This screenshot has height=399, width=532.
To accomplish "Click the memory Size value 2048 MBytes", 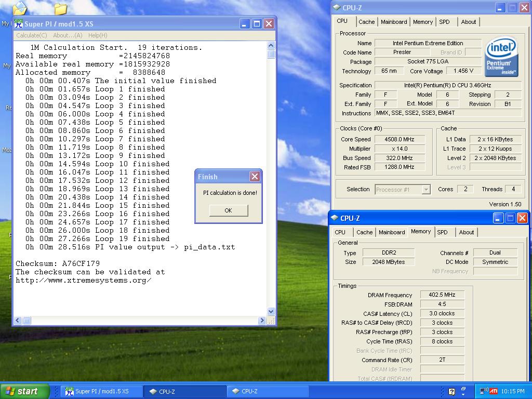I will [389, 262].
